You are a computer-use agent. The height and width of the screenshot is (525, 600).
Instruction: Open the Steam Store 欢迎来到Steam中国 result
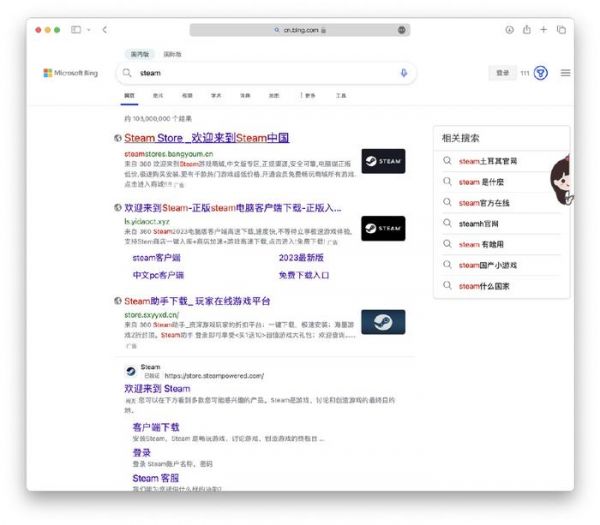206,138
